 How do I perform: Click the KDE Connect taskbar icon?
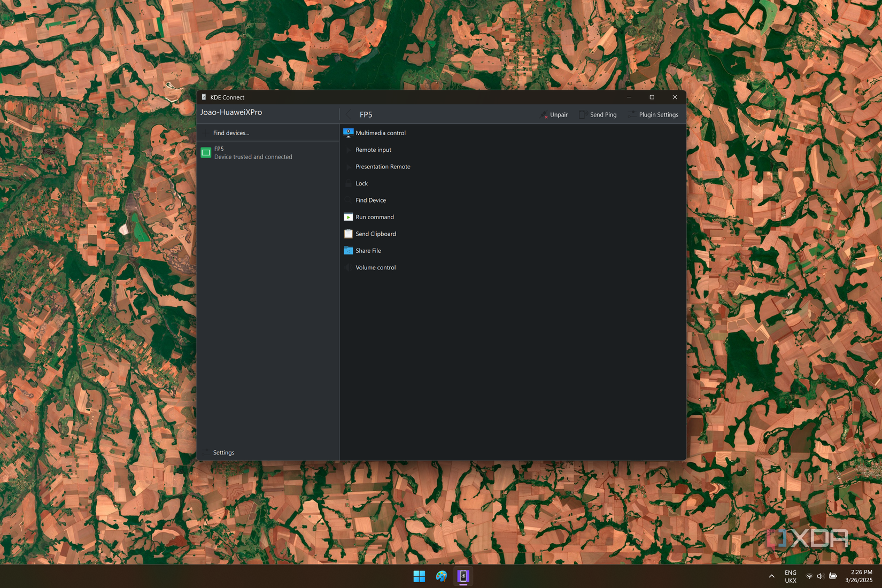463,576
